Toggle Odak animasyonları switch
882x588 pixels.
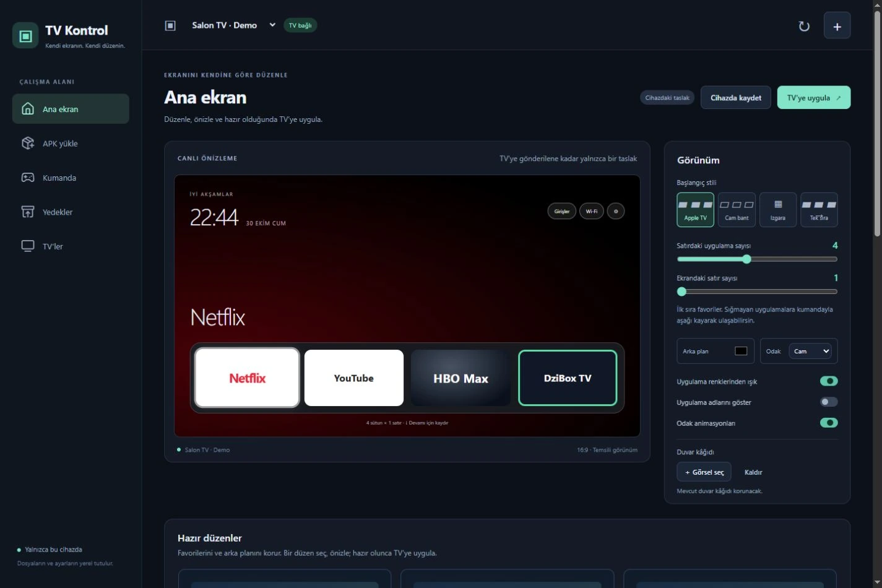click(x=829, y=423)
